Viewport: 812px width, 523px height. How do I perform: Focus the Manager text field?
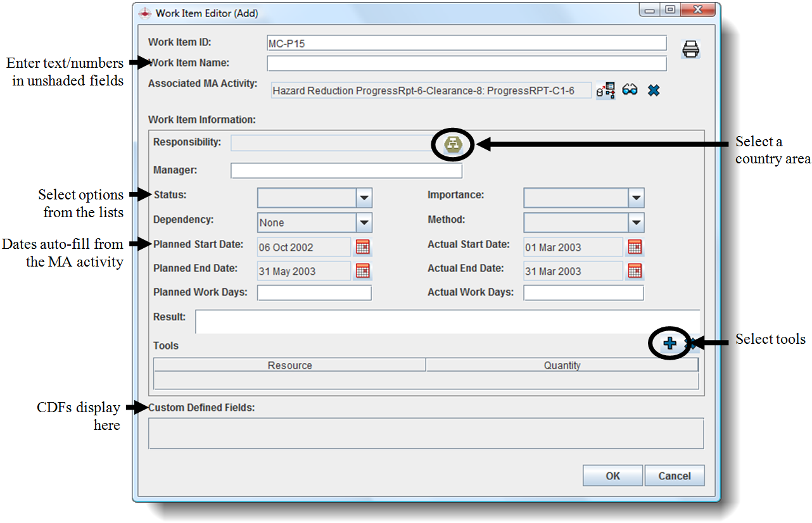(346, 171)
